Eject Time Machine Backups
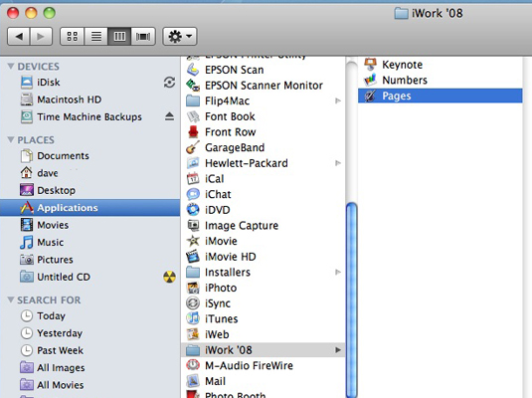 point(169,116)
